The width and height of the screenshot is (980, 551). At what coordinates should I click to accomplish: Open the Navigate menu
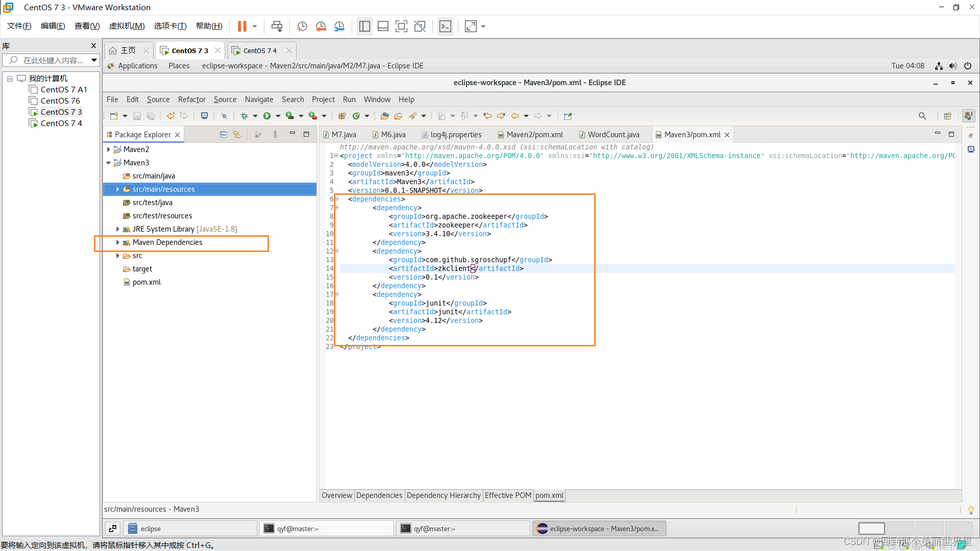[x=259, y=99]
